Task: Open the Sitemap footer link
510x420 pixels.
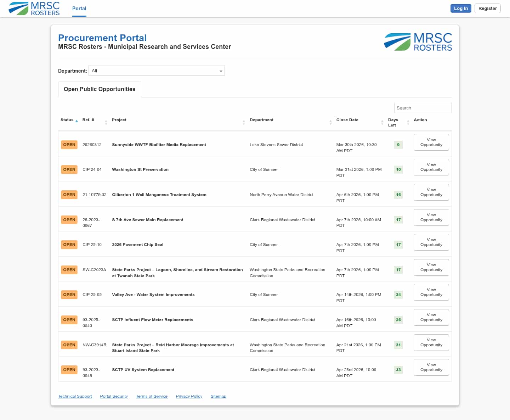Action: point(218,396)
